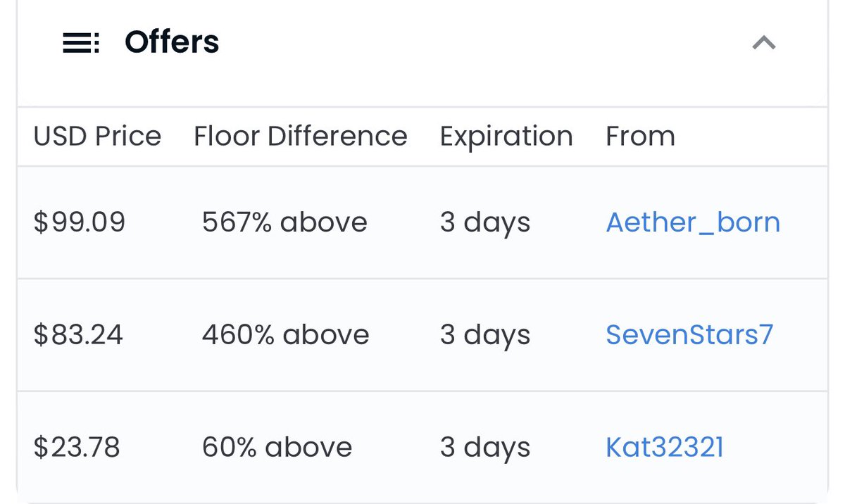Open SevenStars7's profile link
This screenshot has width=845, height=504.
click(x=689, y=334)
